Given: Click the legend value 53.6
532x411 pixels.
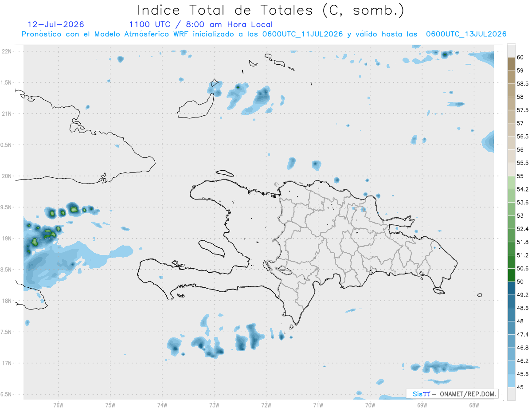Looking at the screenshot, I should pos(523,203).
